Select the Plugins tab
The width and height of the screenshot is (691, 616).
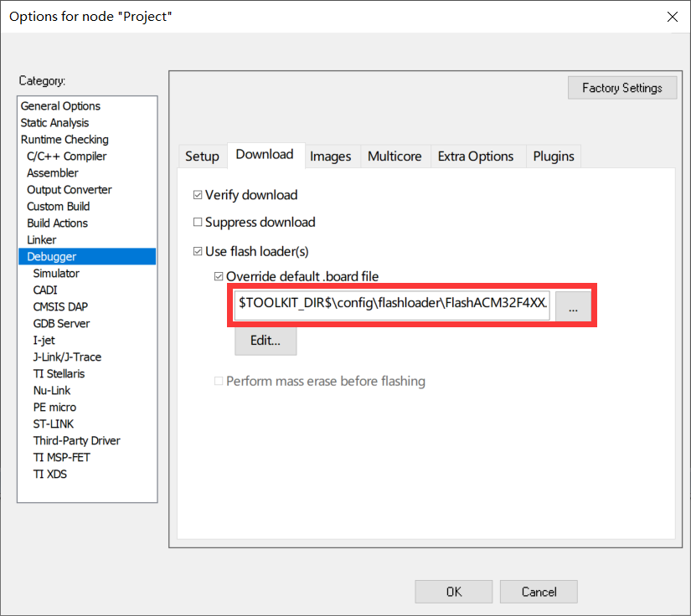553,157
